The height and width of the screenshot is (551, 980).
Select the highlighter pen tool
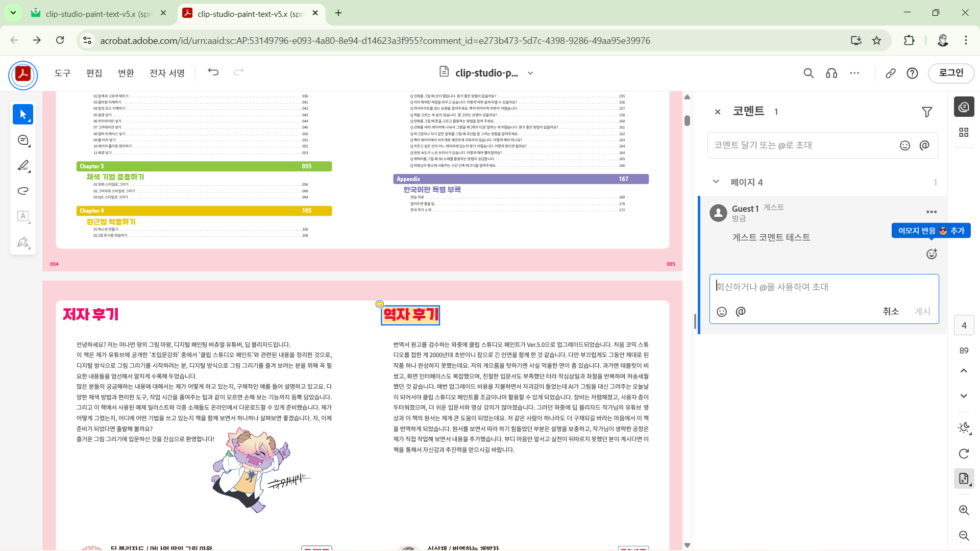click(23, 165)
